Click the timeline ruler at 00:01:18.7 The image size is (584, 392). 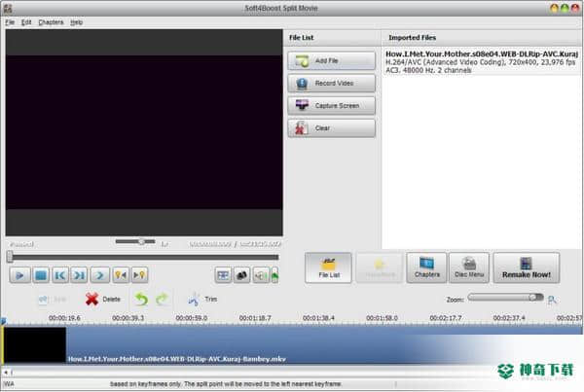(255, 318)
